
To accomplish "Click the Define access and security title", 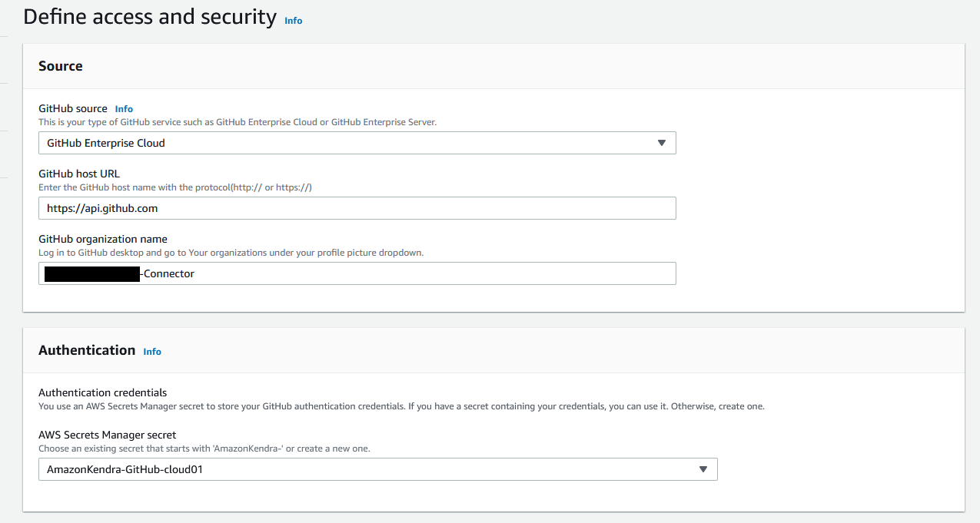I will tap(150, 17).
